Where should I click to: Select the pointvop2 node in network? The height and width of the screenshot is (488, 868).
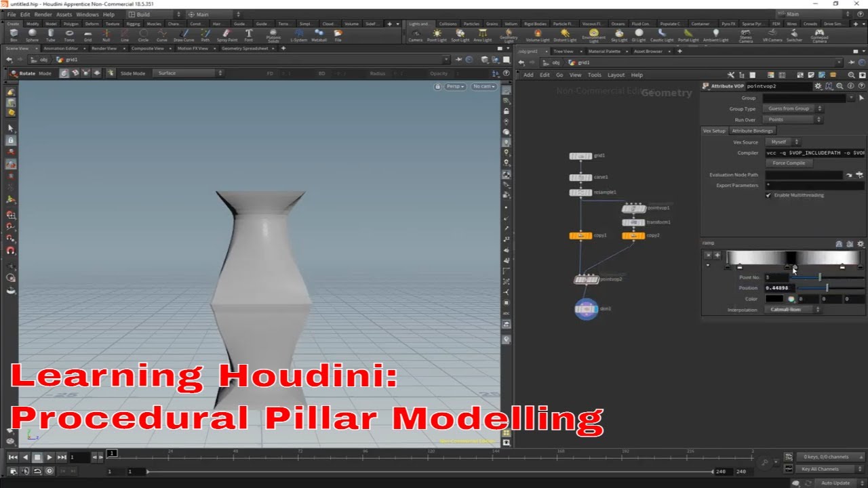pyautogui.click(x=586, y=279)
